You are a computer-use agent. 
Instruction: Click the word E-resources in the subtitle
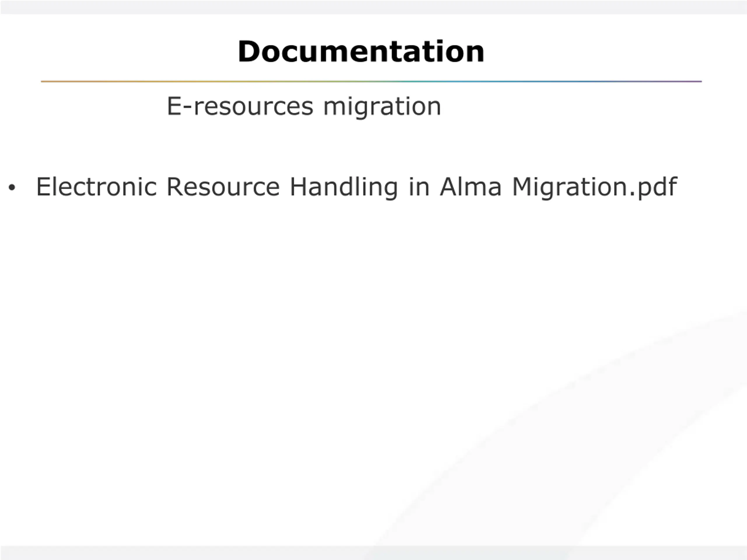click(240, 106)
